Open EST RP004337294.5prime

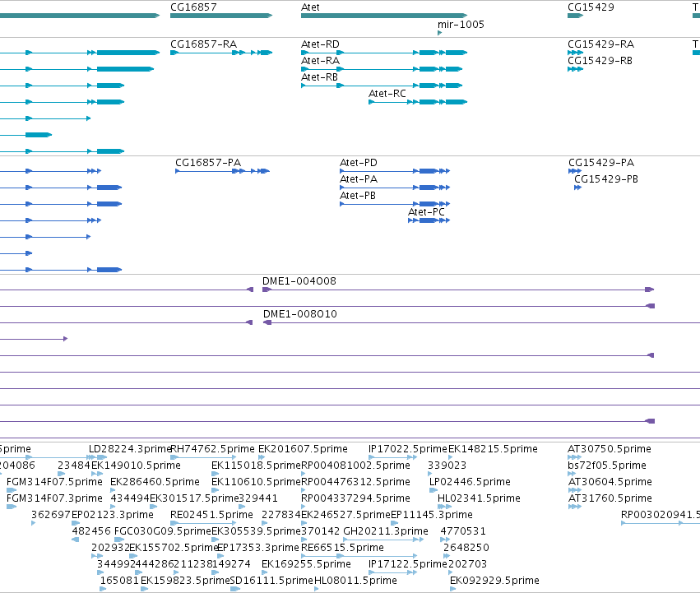(356, 498)
